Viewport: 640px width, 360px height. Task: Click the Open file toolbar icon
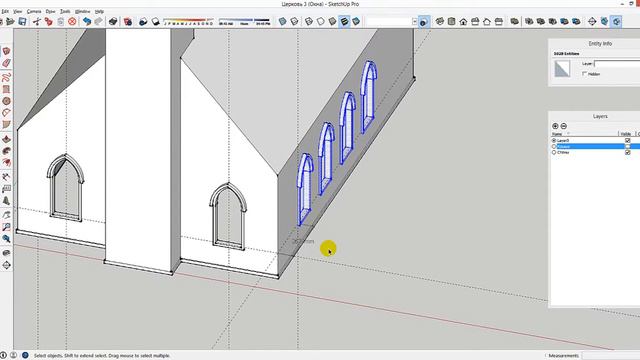click(10, 21)
